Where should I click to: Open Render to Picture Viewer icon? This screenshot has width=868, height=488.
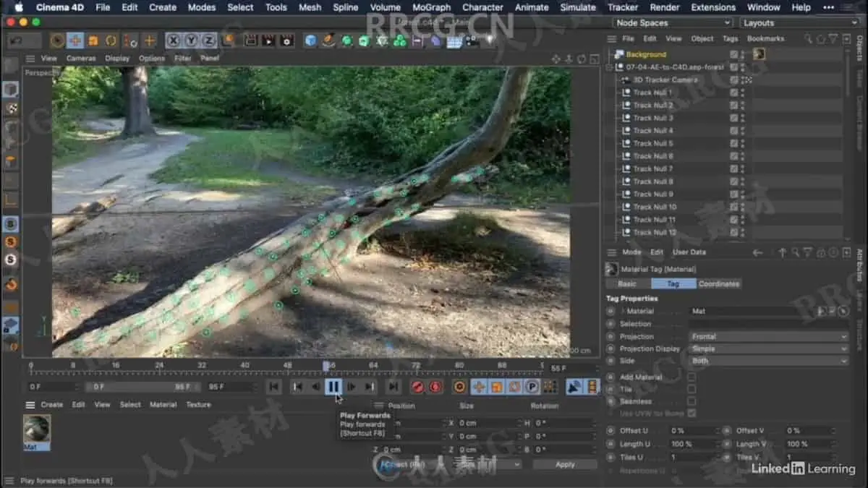click(x=268, y=40)
